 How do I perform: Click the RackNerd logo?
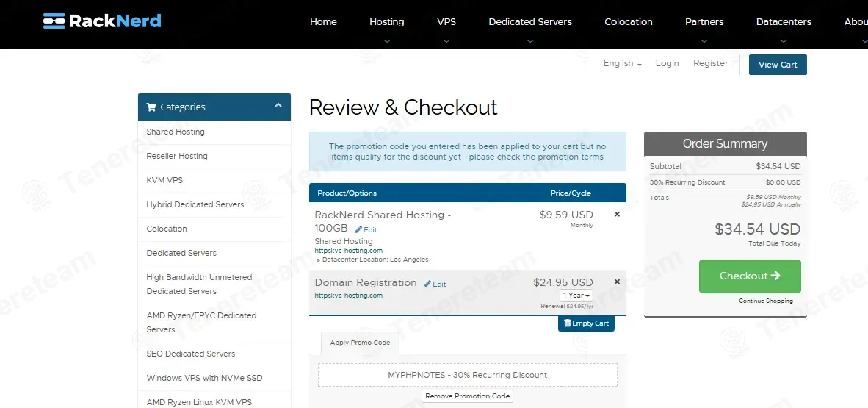pyautogui.click(x=102, y=21)
